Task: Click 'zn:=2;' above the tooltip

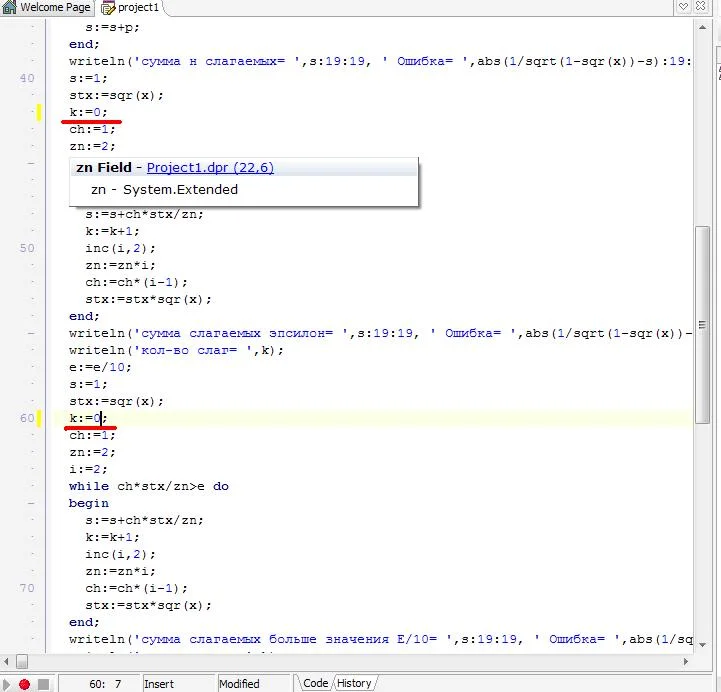Action: [92, 146]
